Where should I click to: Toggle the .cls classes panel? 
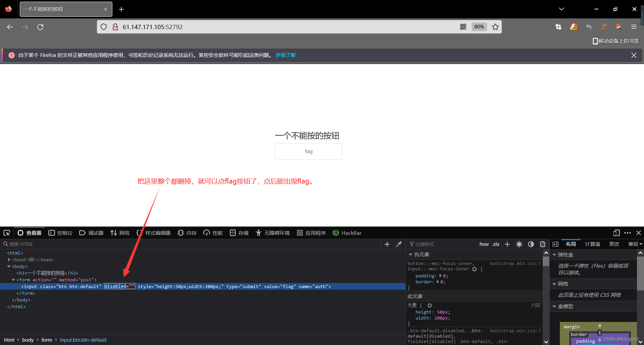pos(496,244)
